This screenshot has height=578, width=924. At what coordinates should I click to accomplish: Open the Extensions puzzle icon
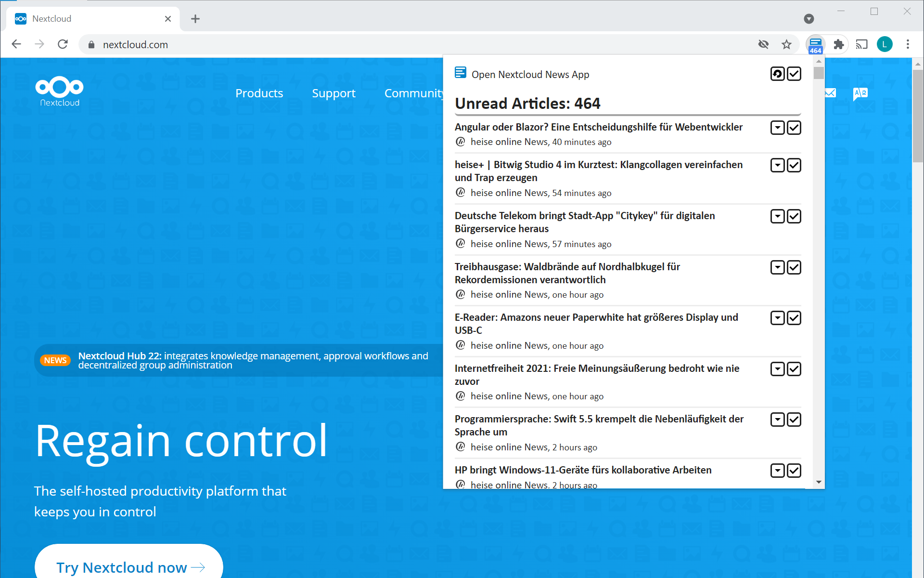coord(839,44)
